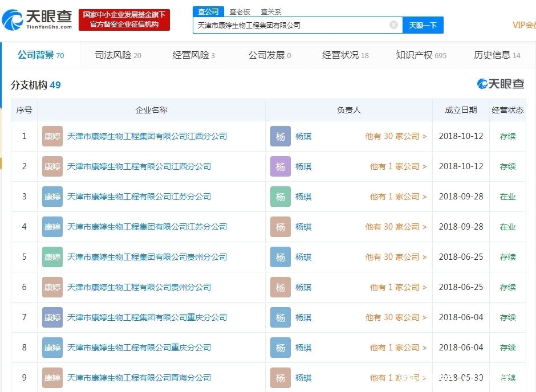This screenshot has width=536, height=392.
Task: Click the 杨 avatar icon in row 7
Action: pyautogui.click(x=281, y=317)
